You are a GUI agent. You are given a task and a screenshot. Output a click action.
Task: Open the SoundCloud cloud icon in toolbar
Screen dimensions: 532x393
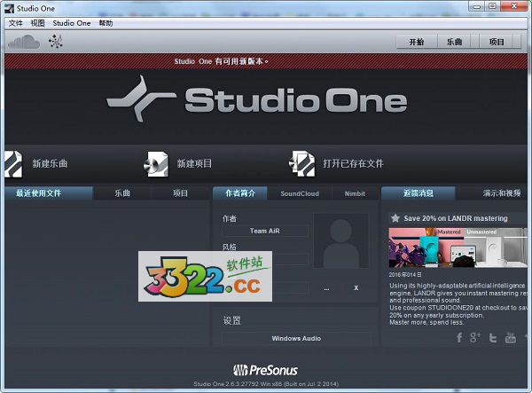click(24, 42)
